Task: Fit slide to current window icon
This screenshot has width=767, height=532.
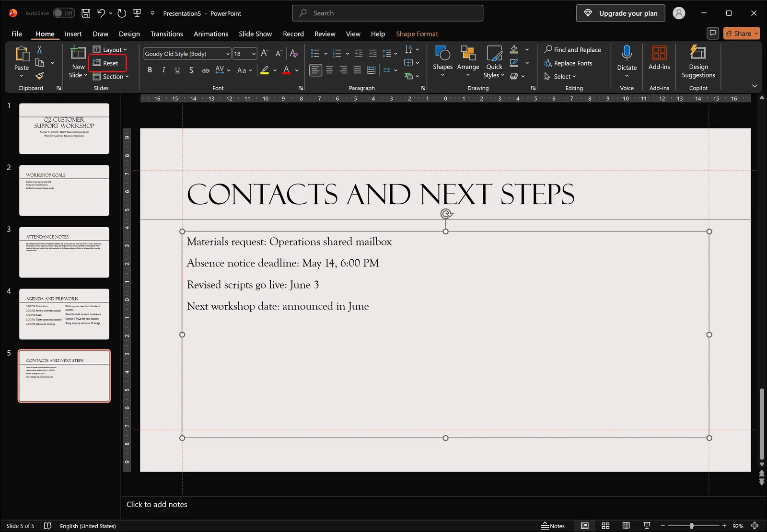Action: click(x=755, y=526)
